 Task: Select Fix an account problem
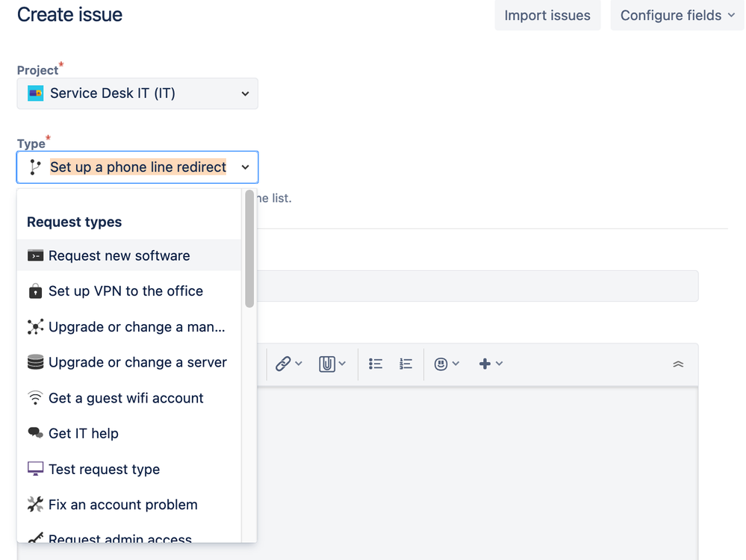click(x=129, y=504)
